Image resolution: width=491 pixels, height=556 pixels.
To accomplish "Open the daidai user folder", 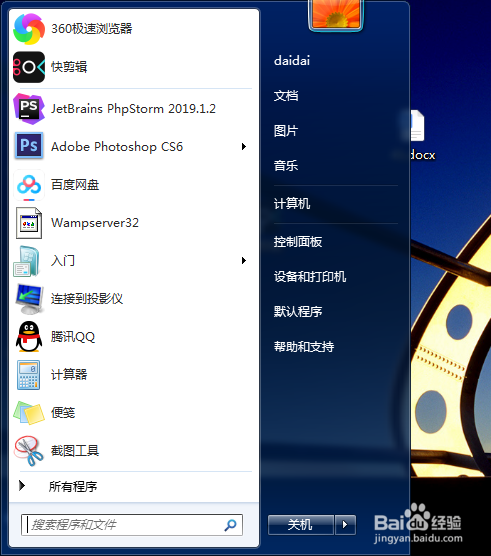I will point(292,61).
